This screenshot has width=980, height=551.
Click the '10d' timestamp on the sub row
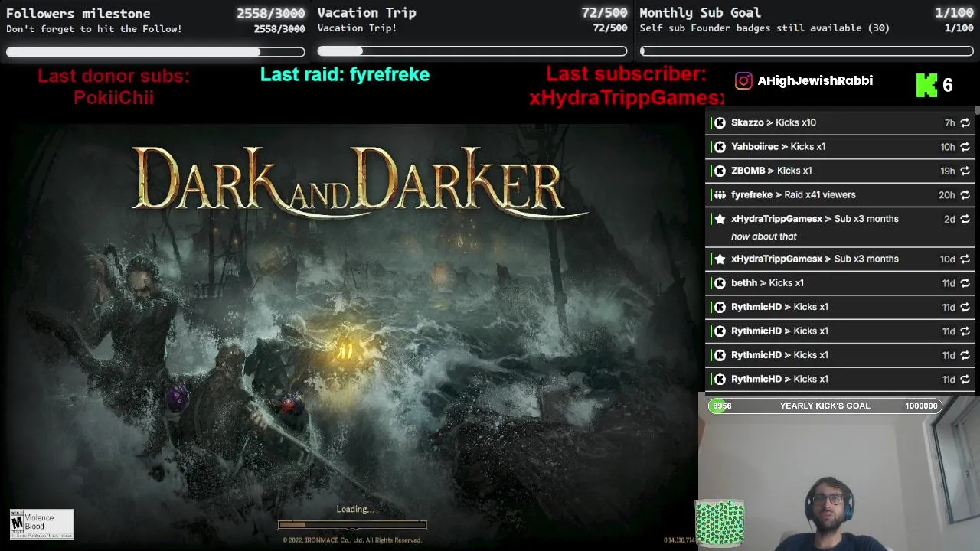pyautogui.click(x=948, y=259)
